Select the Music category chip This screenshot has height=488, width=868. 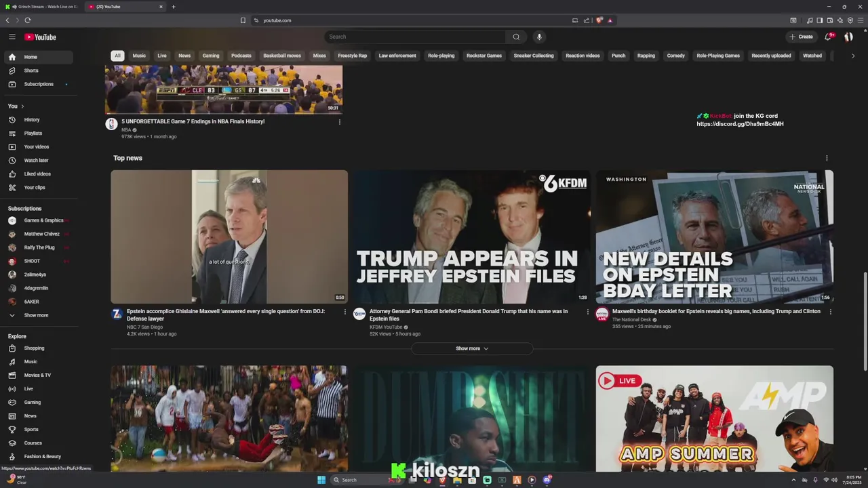click(139, 56)
